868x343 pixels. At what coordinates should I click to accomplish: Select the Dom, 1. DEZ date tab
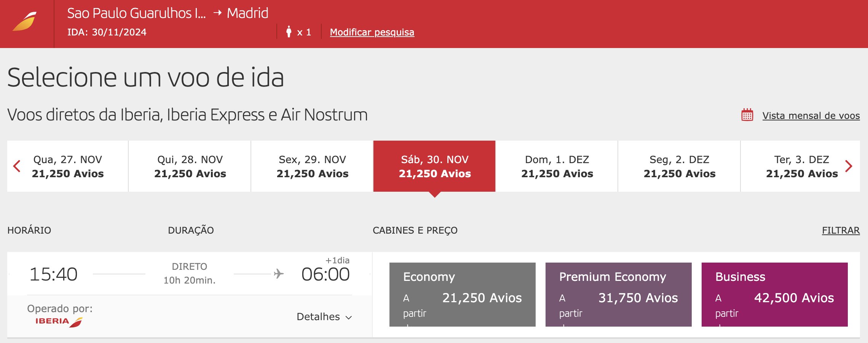[x=557, y=166]
